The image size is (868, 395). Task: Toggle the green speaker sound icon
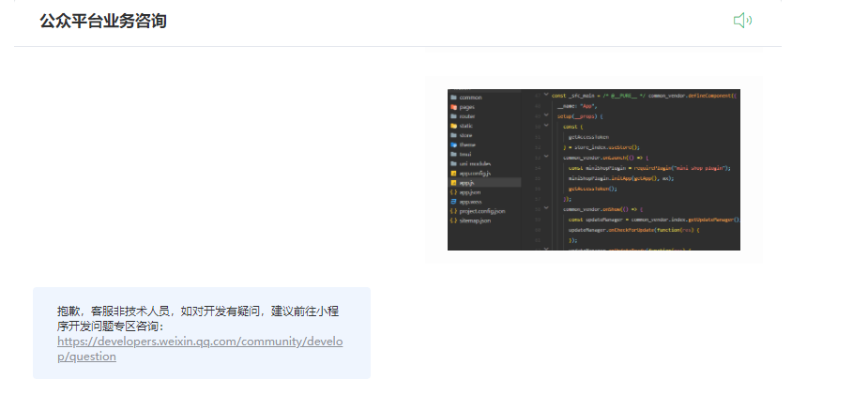pyautogui.click(x=742, y=21)
